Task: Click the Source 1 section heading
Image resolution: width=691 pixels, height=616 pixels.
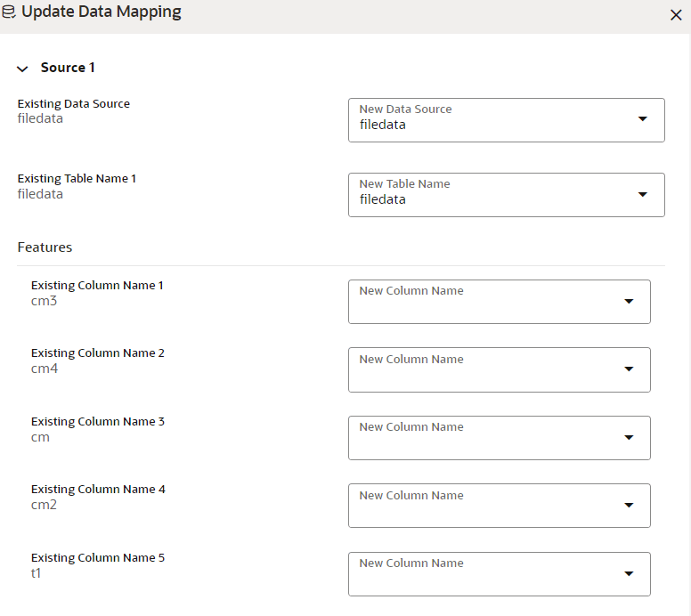Action: [68, 68]
